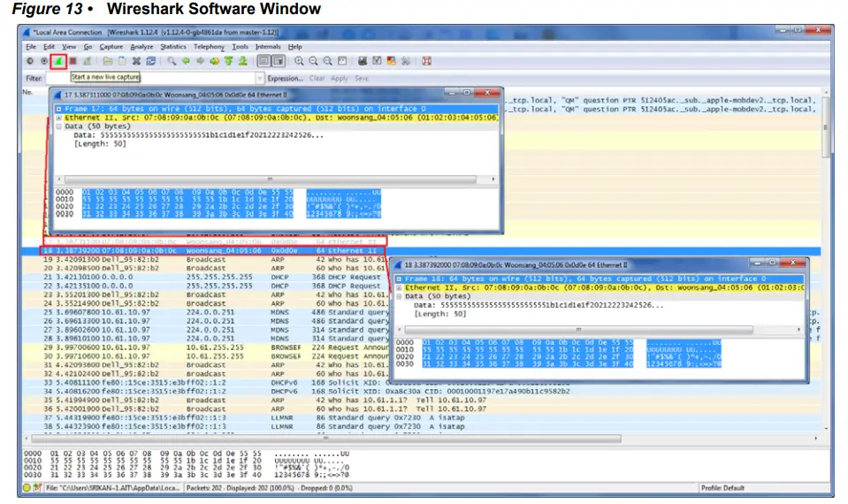Edit coloring rules toolbar icon
This screenshot has width=848, height=504.
point(391,61)
